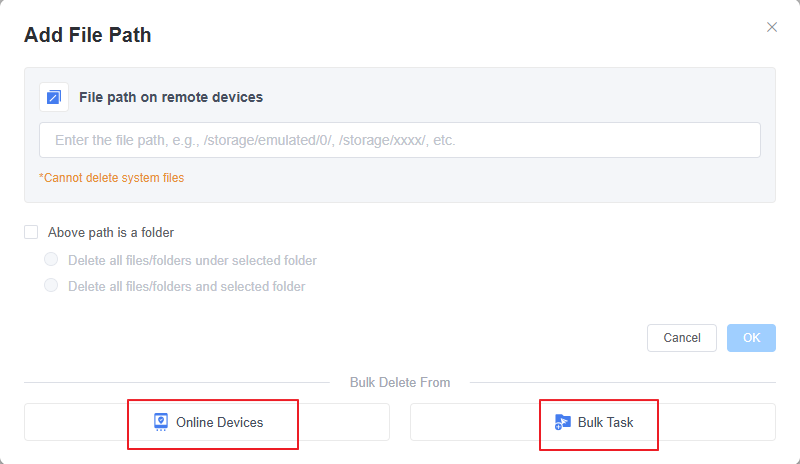Enable the 'Above path is a folder' checkbox

pyautogui.click(x=31, y=232)
